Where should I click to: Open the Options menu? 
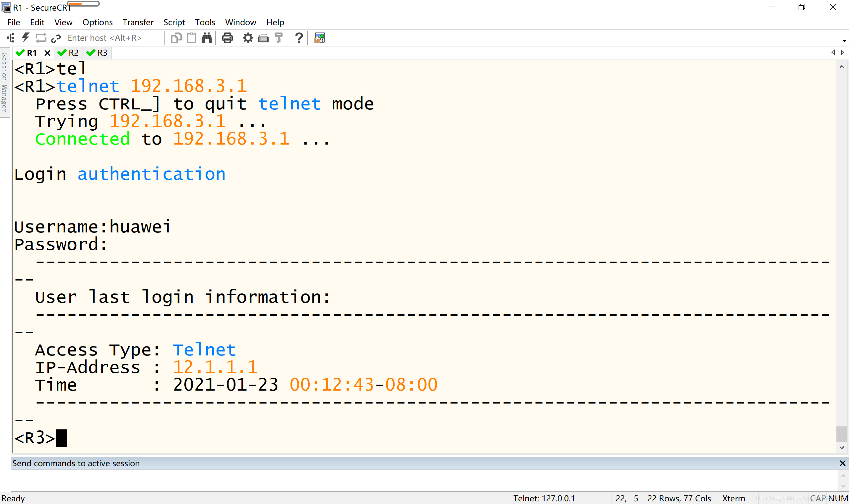(98, 22)
